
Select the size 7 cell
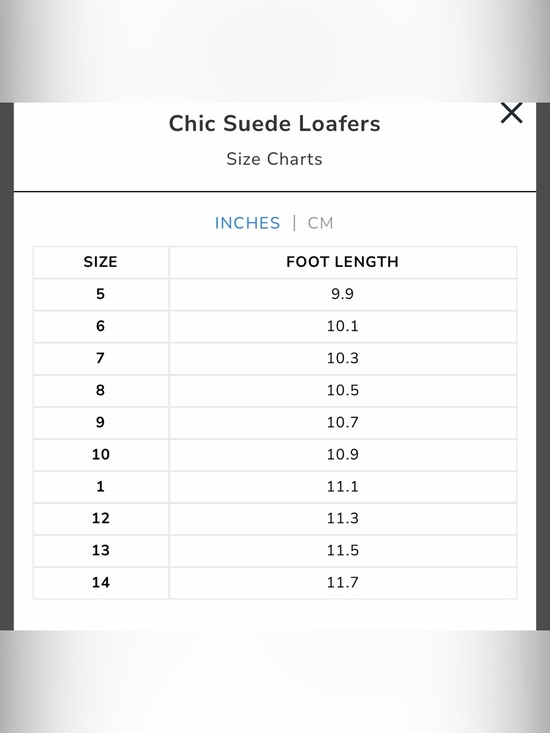click(100, 358)
